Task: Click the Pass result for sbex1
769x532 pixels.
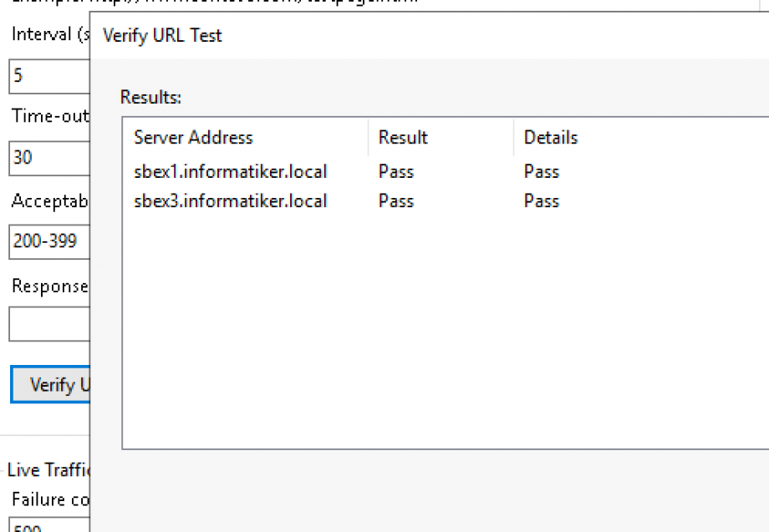Action: tap(395, 171)
